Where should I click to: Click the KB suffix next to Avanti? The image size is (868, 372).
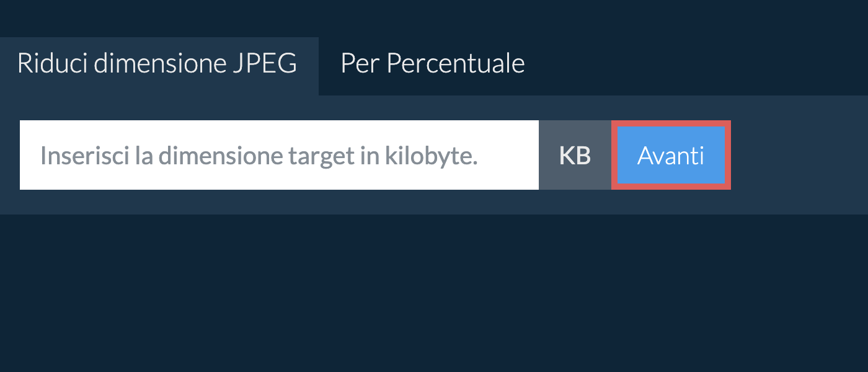575,155
